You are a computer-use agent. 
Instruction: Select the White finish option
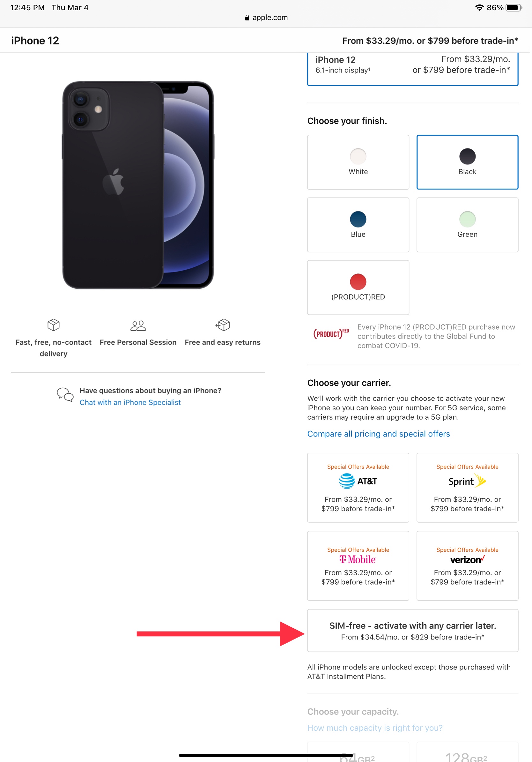(358, 162)
